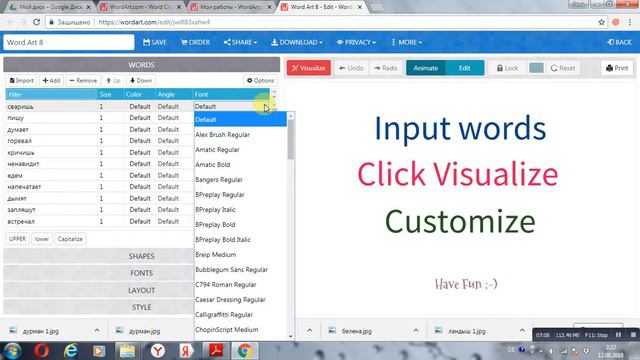Click the red Visualize button
Image resolution: width=640 pixels, height=360 pixels.
[309, 68]
